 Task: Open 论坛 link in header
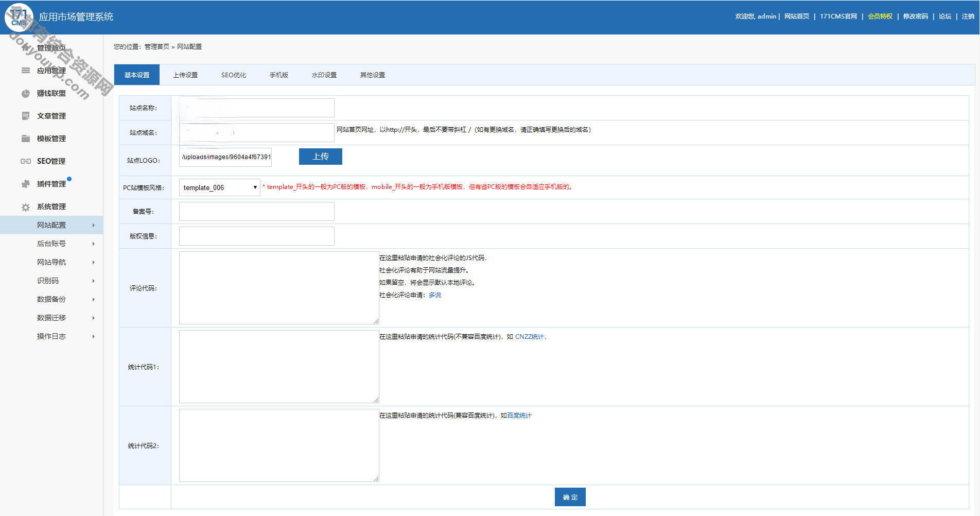(945, 16)
